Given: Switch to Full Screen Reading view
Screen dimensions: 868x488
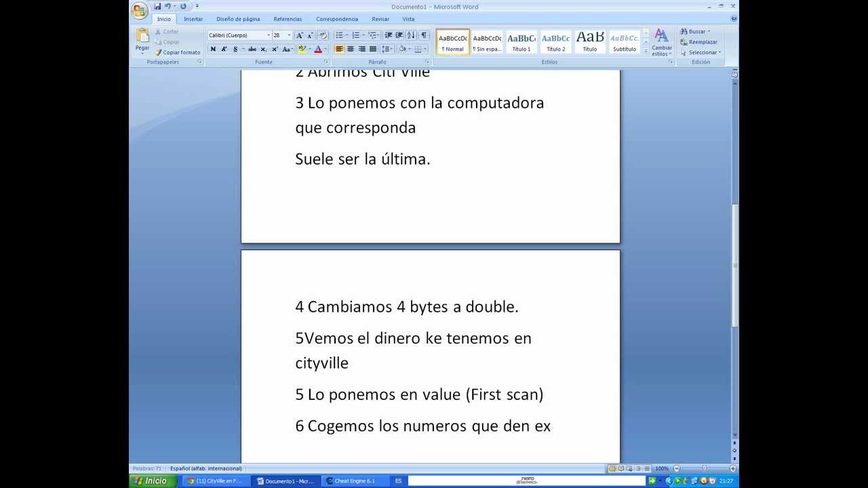Looking at the screenshot, I should (x=622, y=468).
